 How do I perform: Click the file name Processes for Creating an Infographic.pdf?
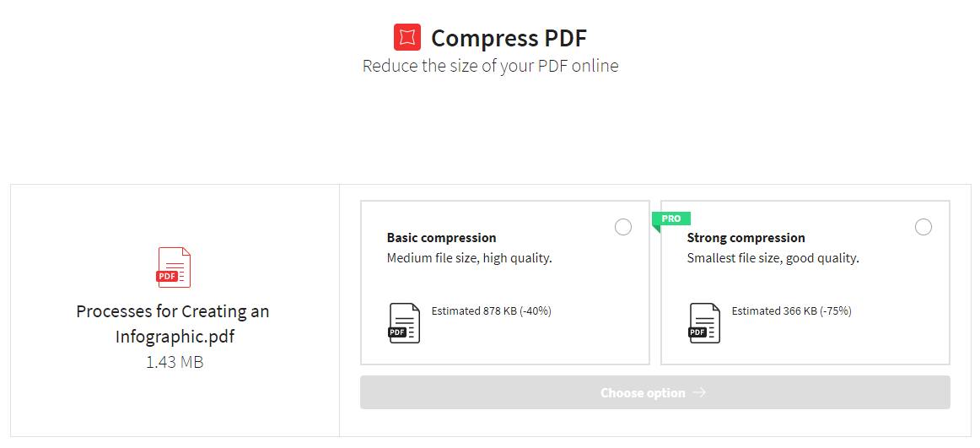pos(173,324)
